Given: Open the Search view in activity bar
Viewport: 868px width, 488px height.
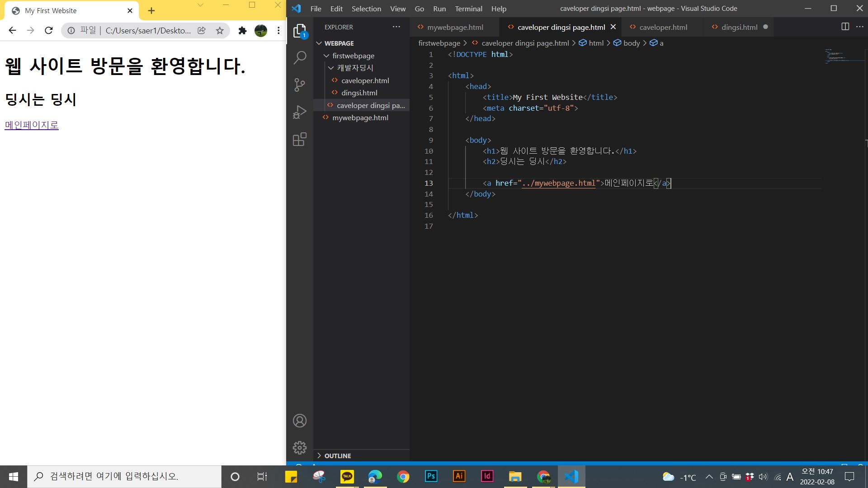Looking at the screenshot, I should pos(300,58).
